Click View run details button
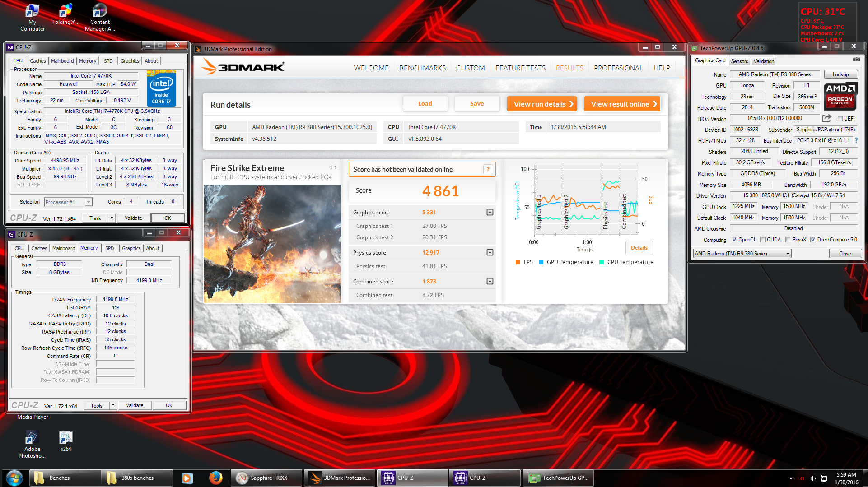The width and height of the screenshot is (868, 487). (x=542, y=104)
